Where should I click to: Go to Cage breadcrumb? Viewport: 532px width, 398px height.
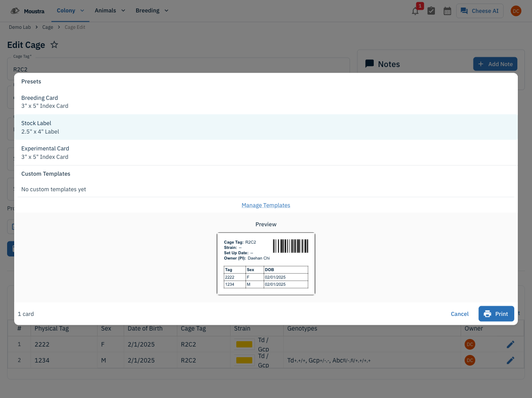point(47,27)
